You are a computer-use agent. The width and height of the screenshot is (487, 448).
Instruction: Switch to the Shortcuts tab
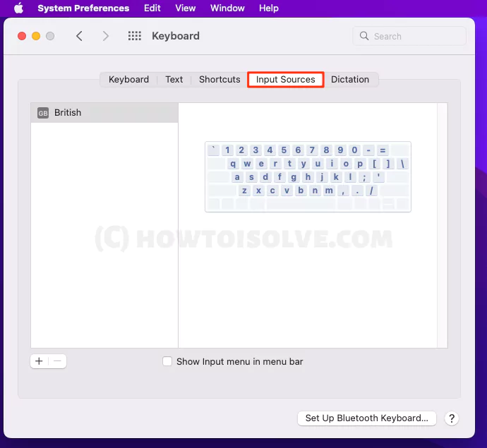(x=220, y=80)
